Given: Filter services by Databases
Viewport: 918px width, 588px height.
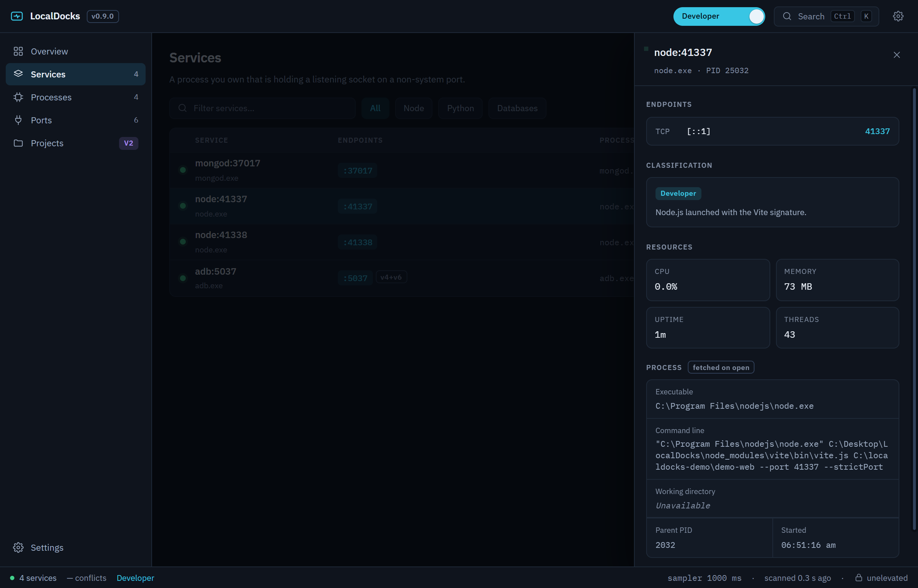Looking at the screenshot, I should point(517,108).
